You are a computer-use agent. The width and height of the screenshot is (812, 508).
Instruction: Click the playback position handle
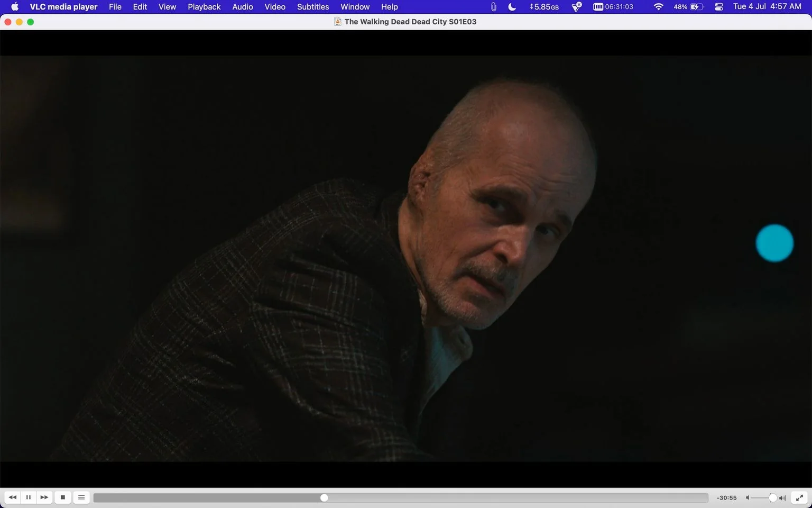click(324, 498)
